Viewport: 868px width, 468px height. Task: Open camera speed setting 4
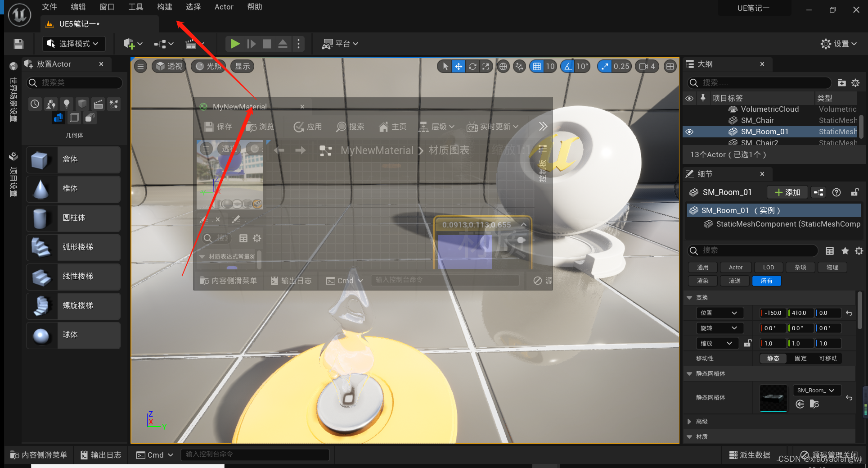click(x=647, y=67)
